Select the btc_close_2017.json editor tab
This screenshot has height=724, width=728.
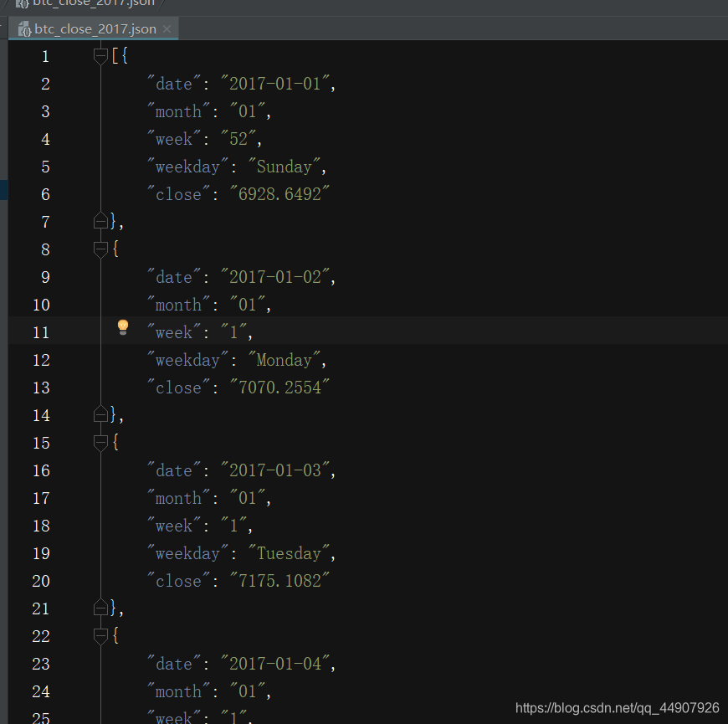(x=94, y=28)
